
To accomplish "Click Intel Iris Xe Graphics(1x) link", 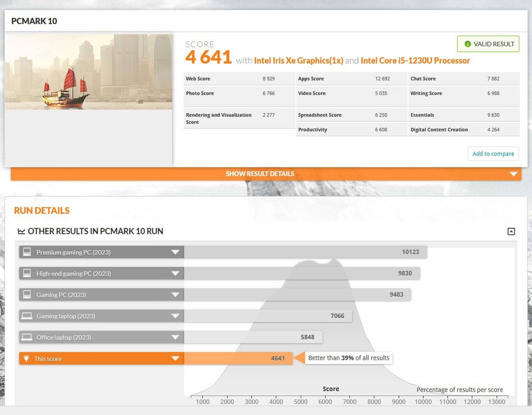I will (x=298, y=60).
